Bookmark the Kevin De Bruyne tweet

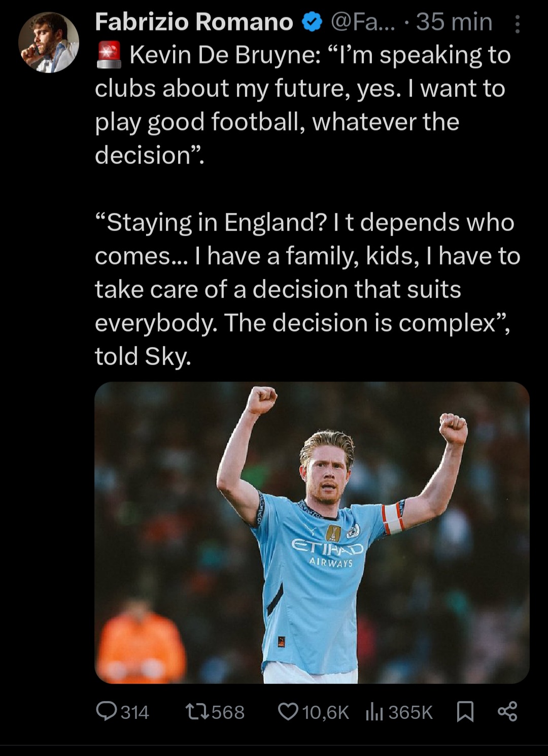465,711
